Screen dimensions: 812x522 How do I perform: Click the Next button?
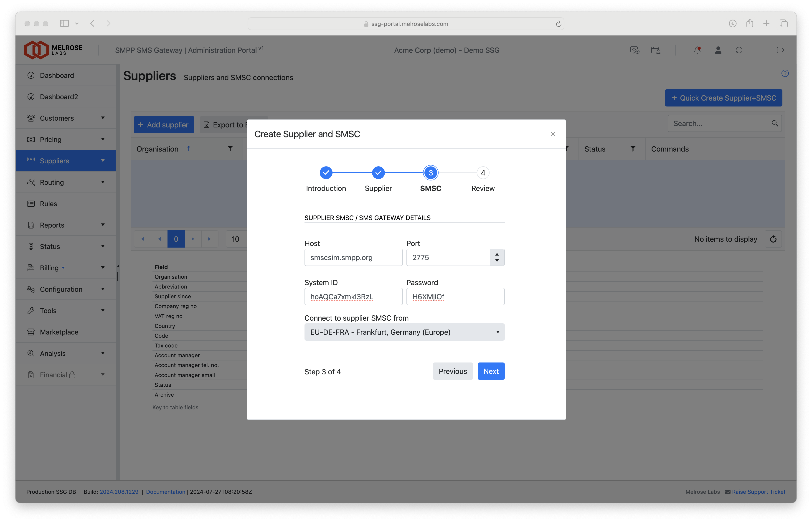pyautogui.click(x=491, y=371)
